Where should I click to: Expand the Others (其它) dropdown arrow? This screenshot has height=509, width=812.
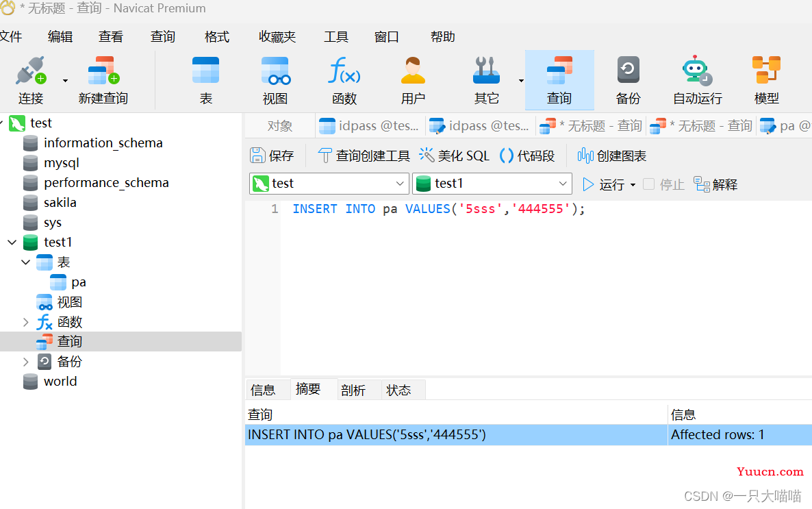click(521, 81)
